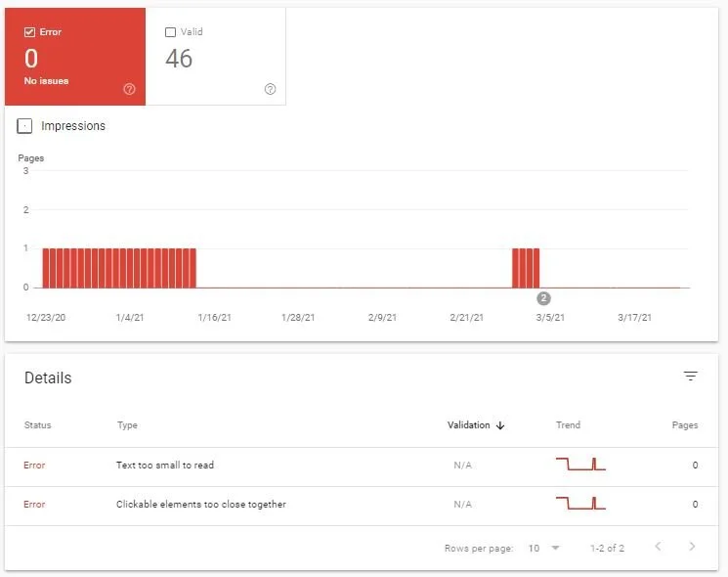Click the 3/5/21 date label on chart
Image resolution: width=728 pixels, height=577 pixels.
click(x=550, y=317)
